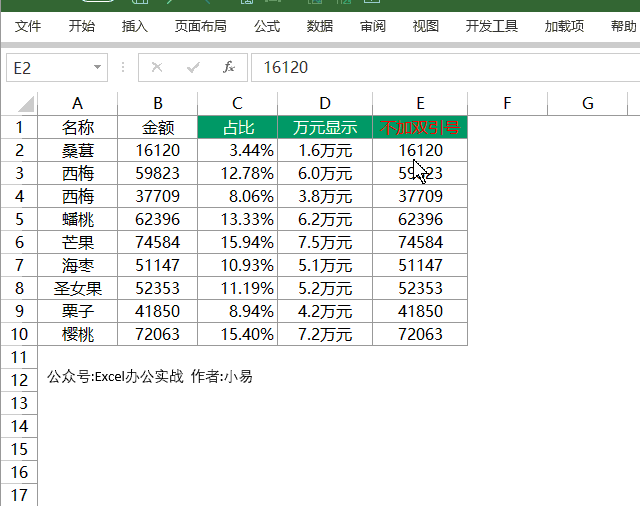Select percentage cell 12.78%

pyautogui.click(x=238, y=173)
